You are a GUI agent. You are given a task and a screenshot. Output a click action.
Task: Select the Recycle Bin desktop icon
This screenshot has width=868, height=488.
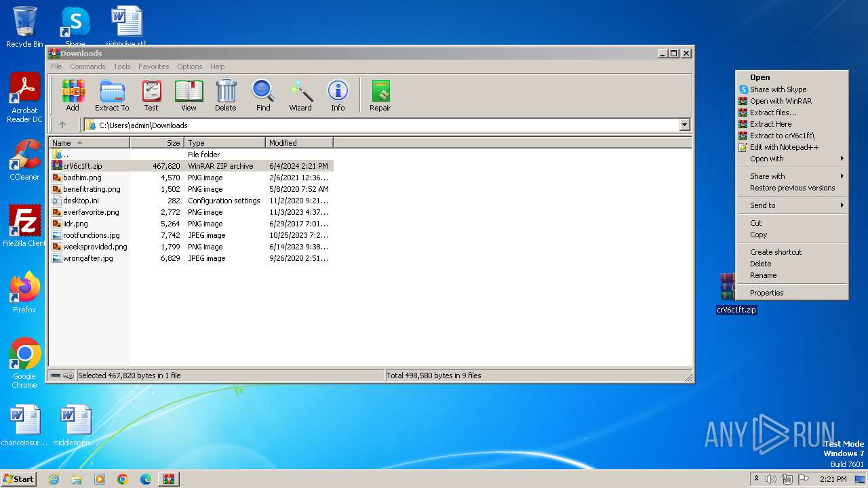tap(24, 27)
